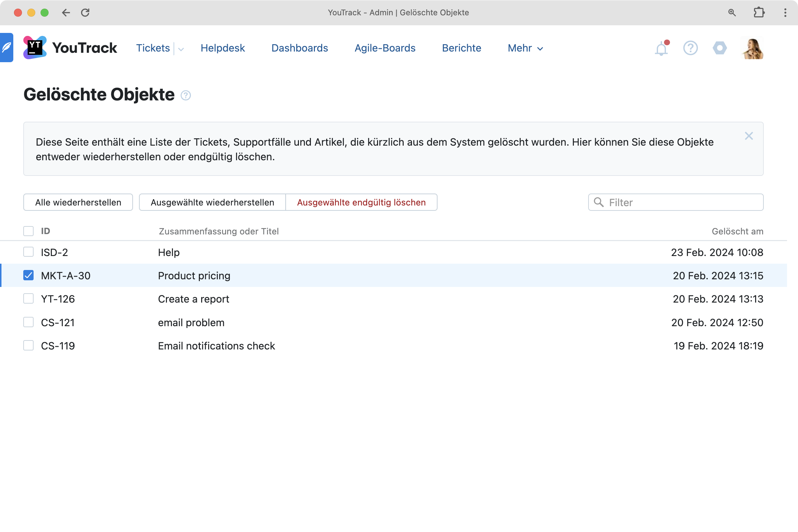Dismiss the info banner with X

748,136
